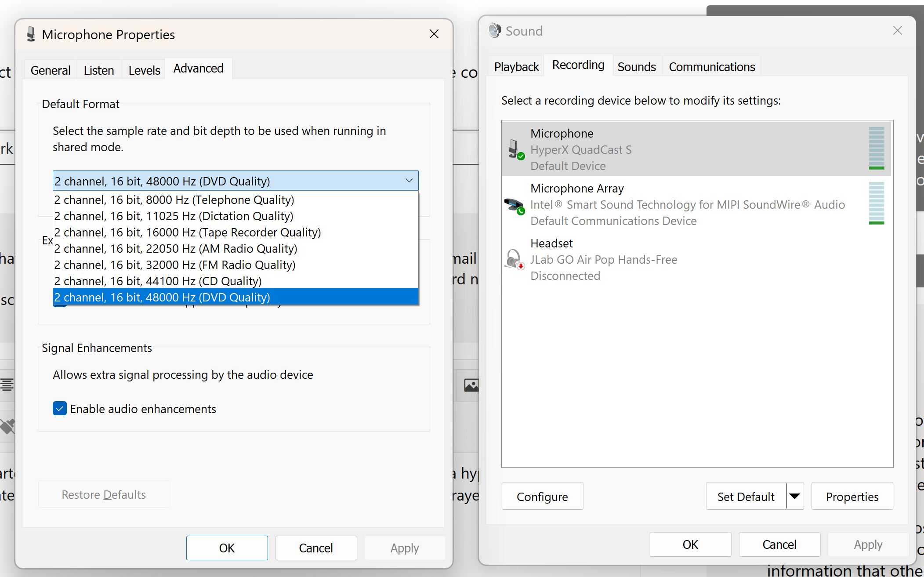Disable the Enable audio enhancements checkbox
Image resolution: width=924 pixels, height=577 pixels.
pos(60,408)
